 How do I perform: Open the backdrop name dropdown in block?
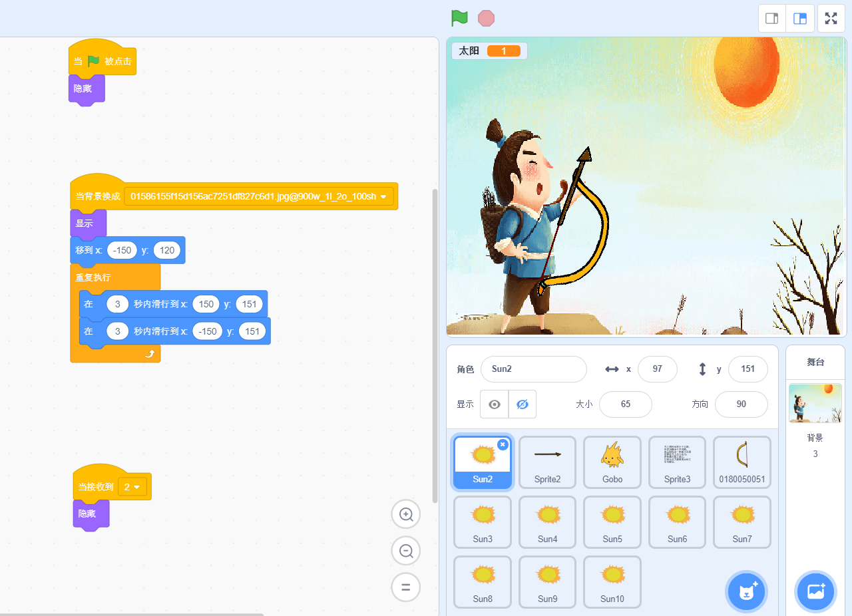point(383,197)
